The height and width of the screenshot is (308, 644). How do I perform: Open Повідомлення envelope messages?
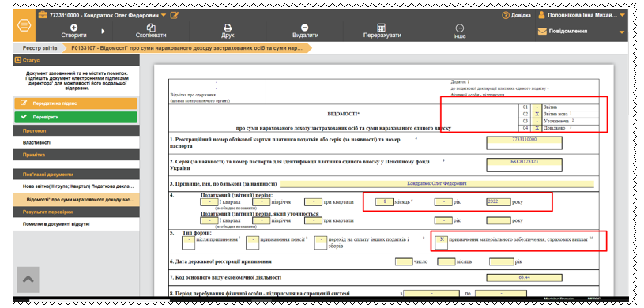point(542,32)
